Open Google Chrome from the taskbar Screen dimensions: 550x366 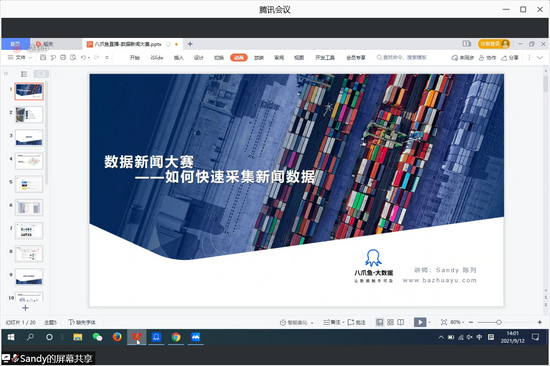(176, 337)
